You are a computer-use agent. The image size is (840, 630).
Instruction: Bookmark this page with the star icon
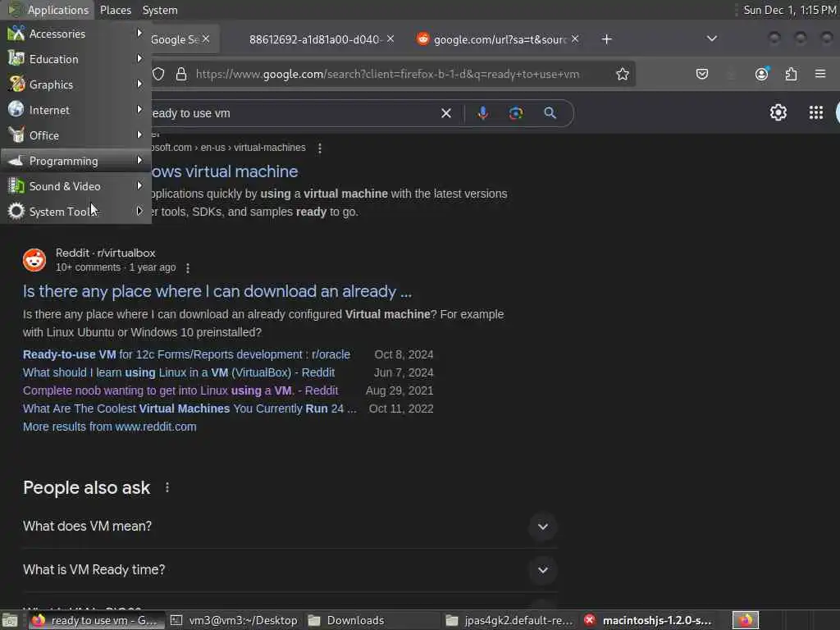coord(622,74)
